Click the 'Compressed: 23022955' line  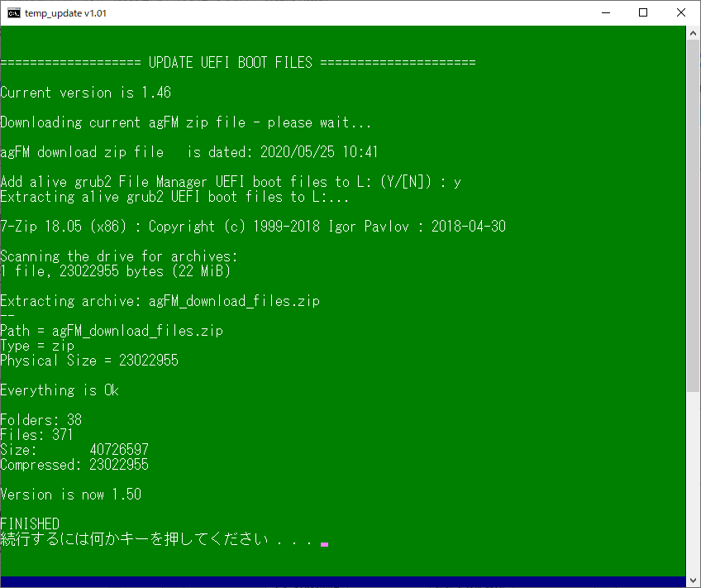[x=74, y=465]
